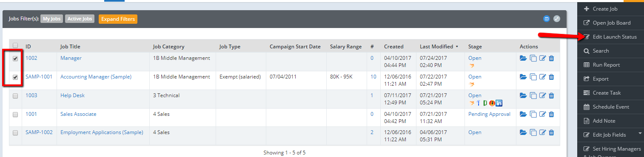Click the Pending Approval stage link
The height and width of the screenshot is (157, 644).
[x=489, y=114]
